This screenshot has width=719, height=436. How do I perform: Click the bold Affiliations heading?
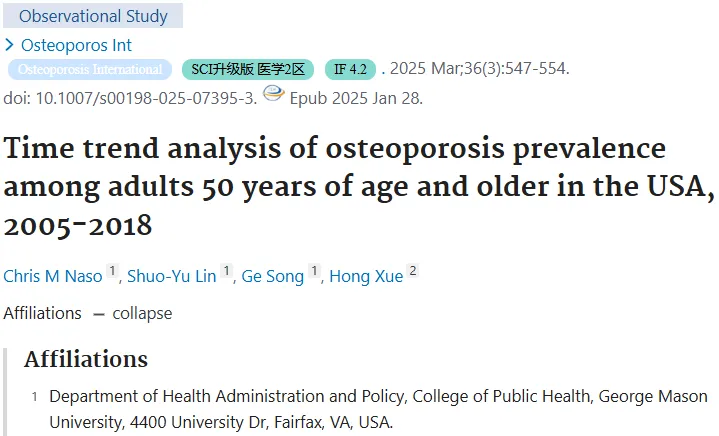(x=86, y=359)
